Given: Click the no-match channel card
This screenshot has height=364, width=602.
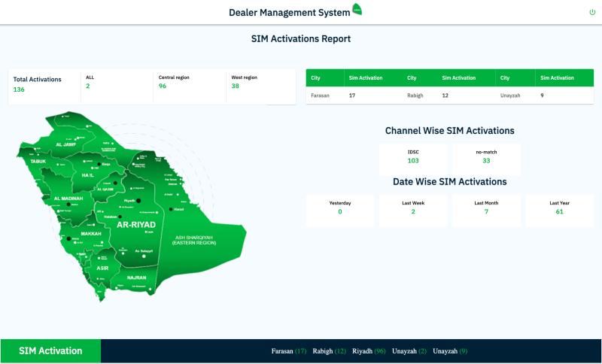Looking at the screenshot, I should point(486,156).
